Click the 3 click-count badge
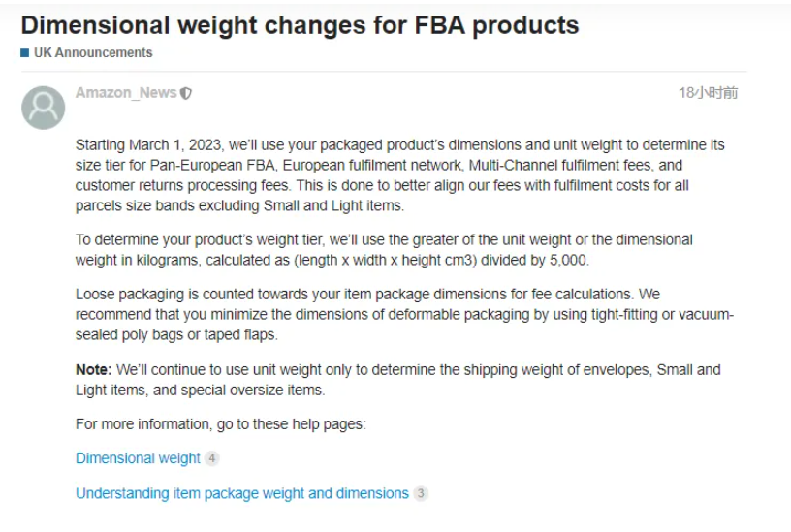The image size is (791, 532). (421, 493)
